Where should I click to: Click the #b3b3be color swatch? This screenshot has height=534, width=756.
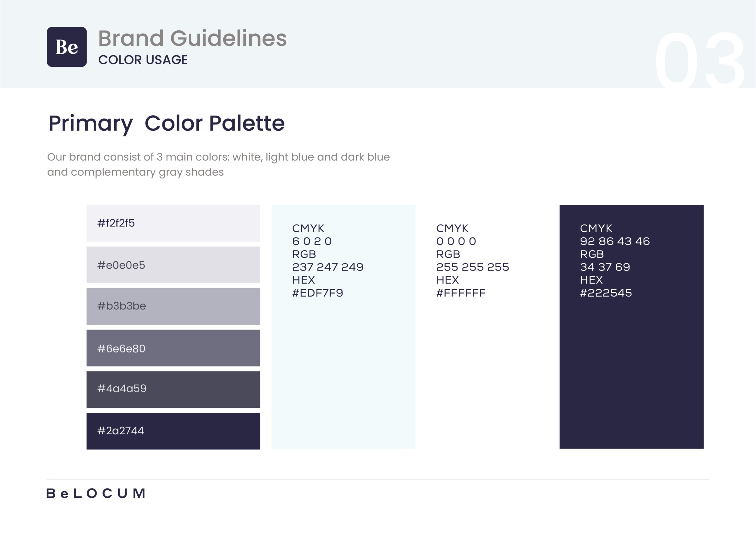pyautogui.click(x=173, y=306)
